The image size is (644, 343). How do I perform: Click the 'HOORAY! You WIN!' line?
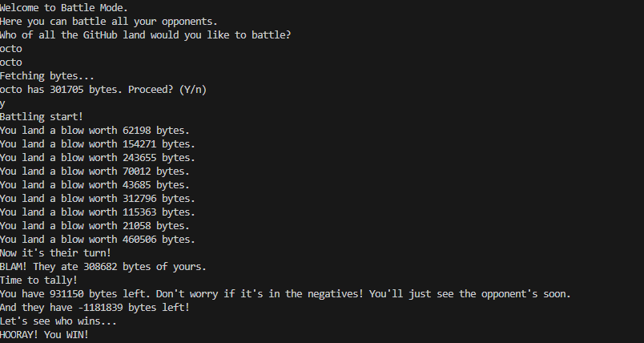coord(44,334)
